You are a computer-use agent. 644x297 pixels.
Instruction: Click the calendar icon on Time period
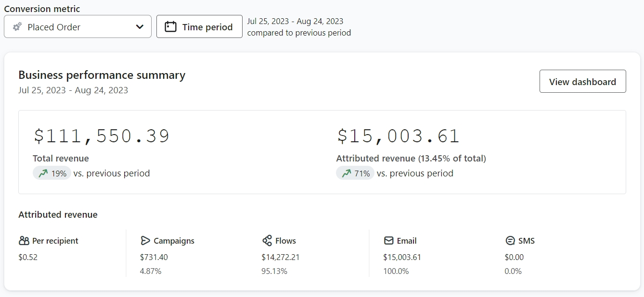tap(170, 27)
